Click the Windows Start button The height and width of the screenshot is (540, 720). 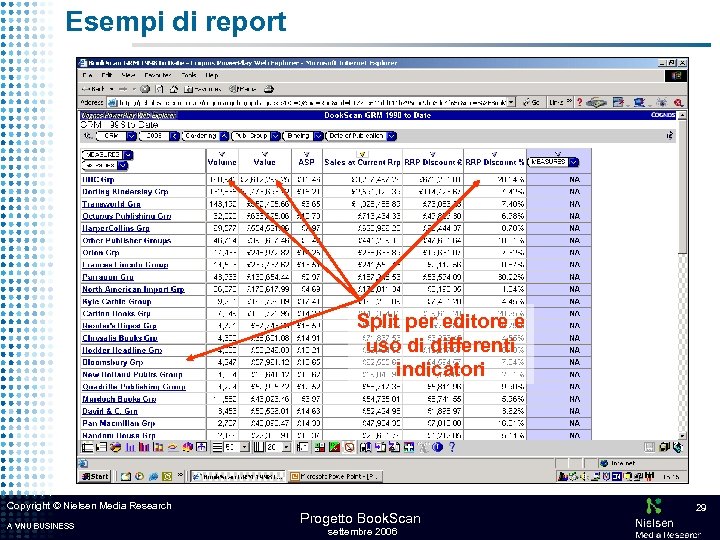pos(96,477)
